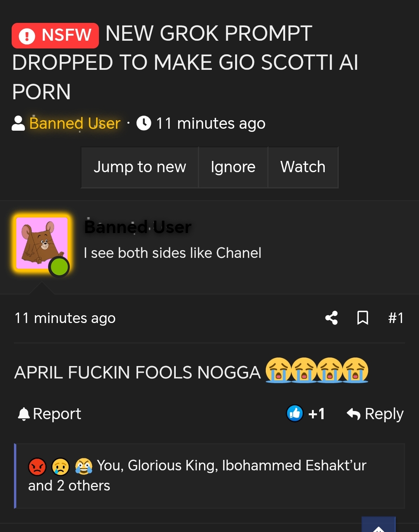Like the post using the thumbs-up icon
Screen dimensions: 419x532
pyautogui.click(x=294, y=413)
